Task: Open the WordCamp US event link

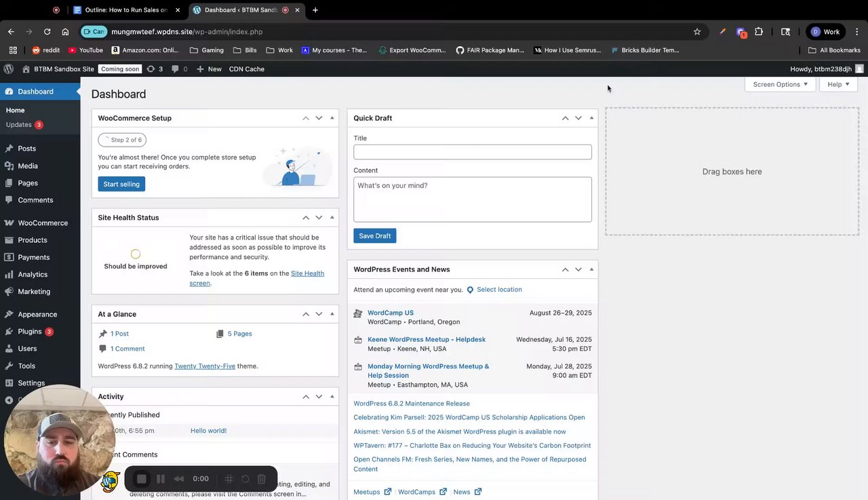Action: click(391, 313)
